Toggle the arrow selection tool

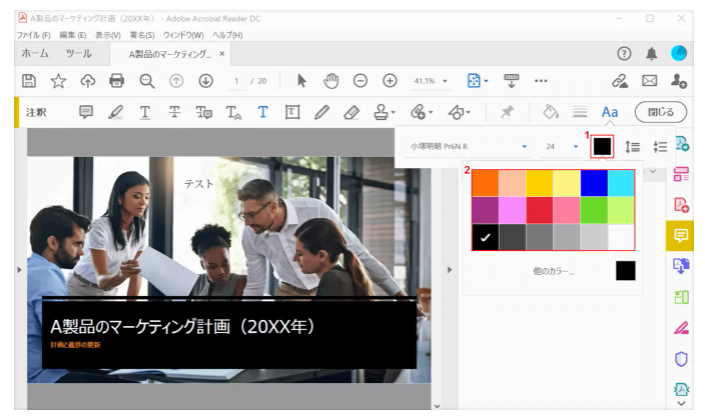(303, 80)
